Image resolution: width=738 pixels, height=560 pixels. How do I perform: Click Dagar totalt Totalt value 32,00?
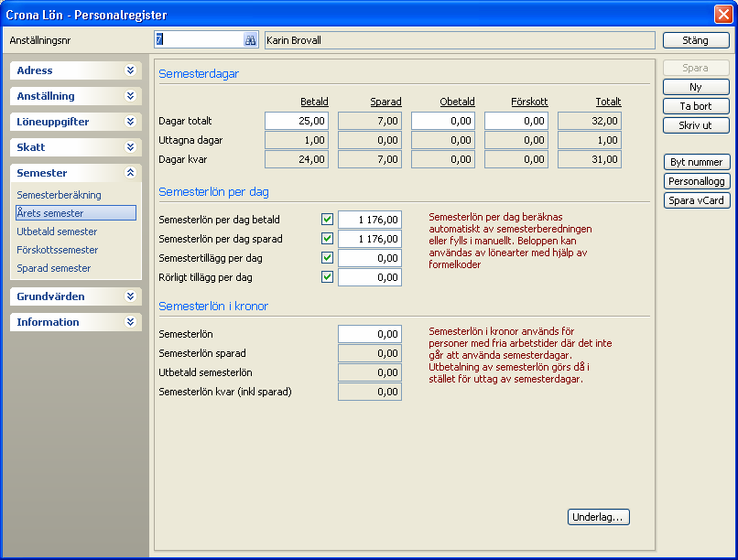point(590,121)
